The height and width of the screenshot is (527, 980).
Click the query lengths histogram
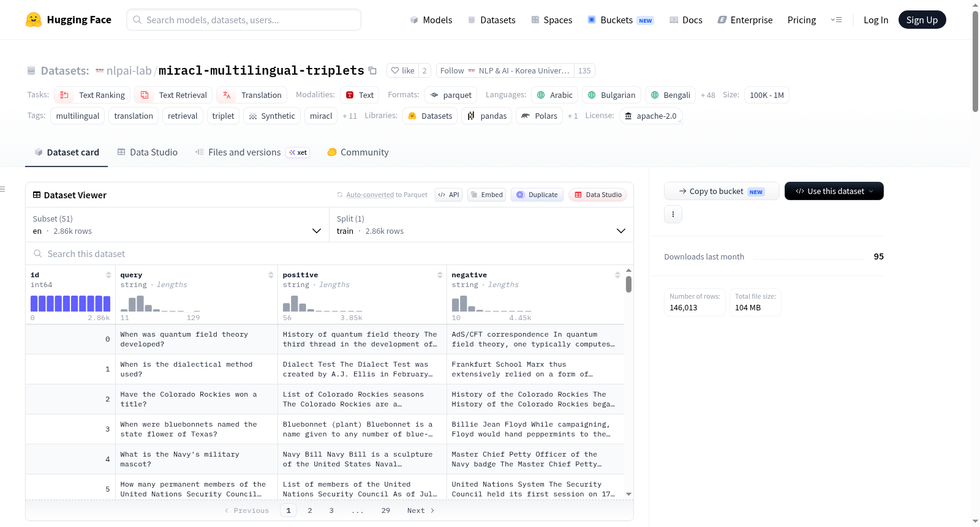pyautogui.click(x=160, y=304)
